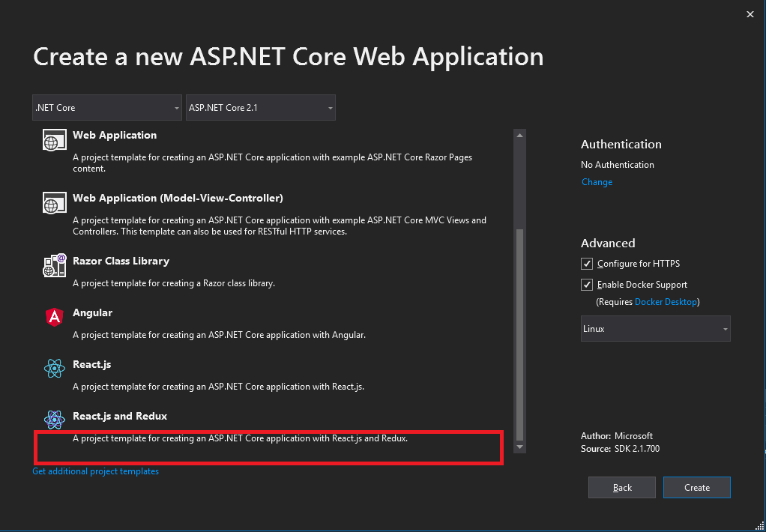Viewport: 766px width, 532px height.
Task: Open the Linux container OS dropdown
Action: [x=656, y=329]
